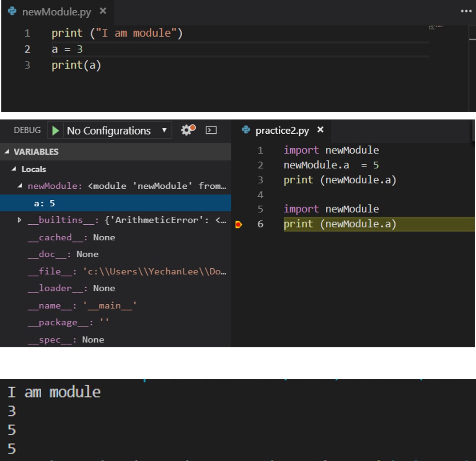Expand the __builtins__ variable
The height and width of the screenshot is (461, 476).
20,220
